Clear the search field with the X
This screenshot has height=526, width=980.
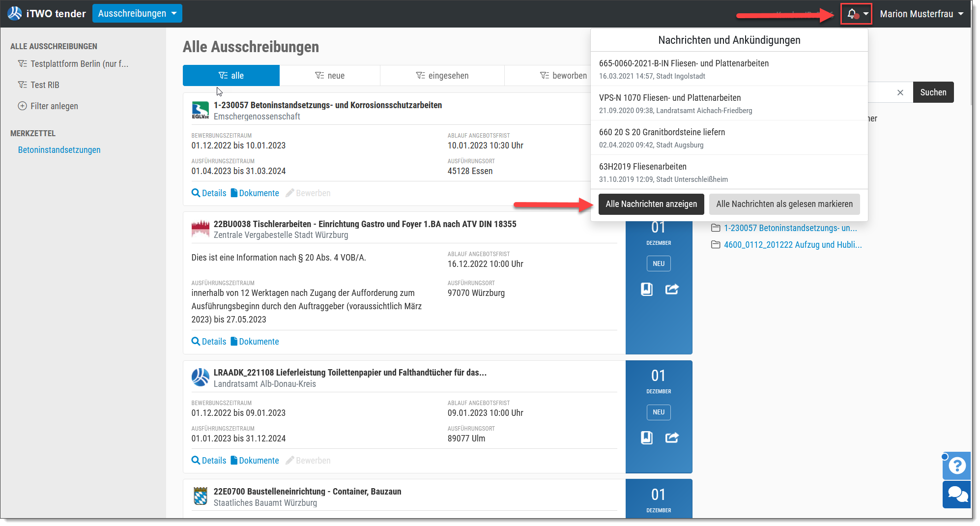[x=900, y=92]
